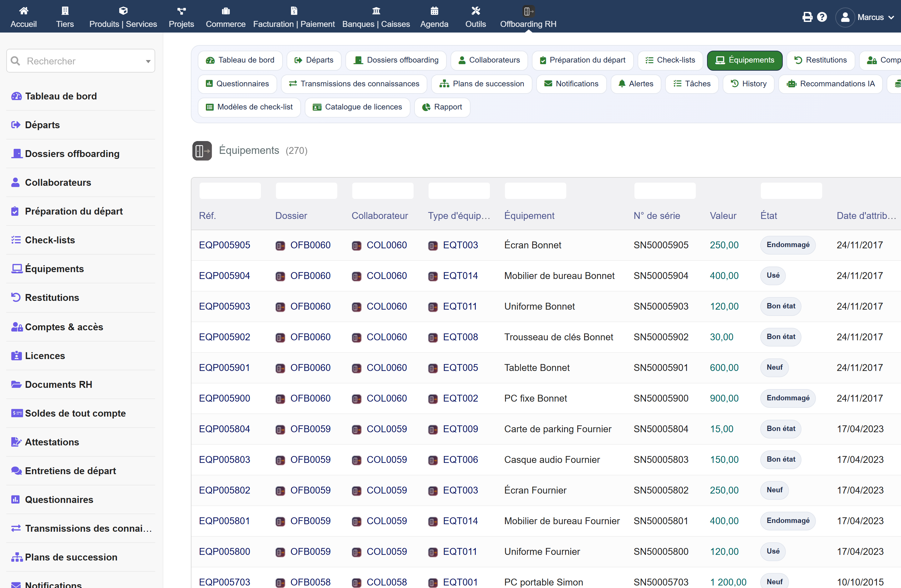Screen dimensions: 901x588
Task: Open equipment reference EQP005804
Action: click(x=225, y=429)
